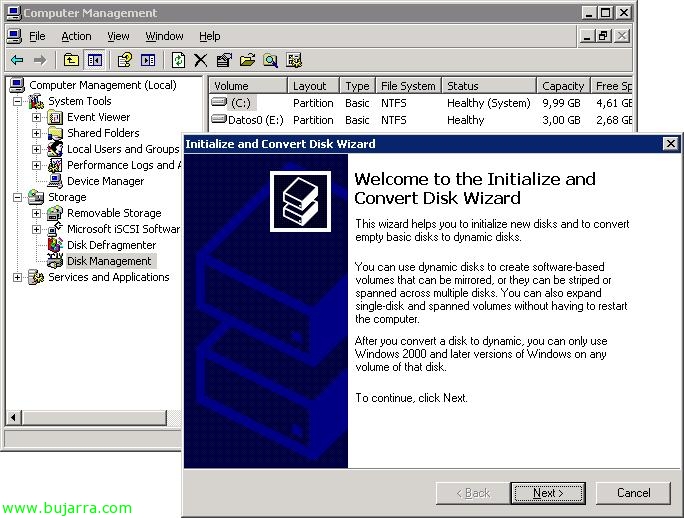Click the Disk Defragmenter icon in tree
Viewport: 684px width, 518px height.
[56, 245]
